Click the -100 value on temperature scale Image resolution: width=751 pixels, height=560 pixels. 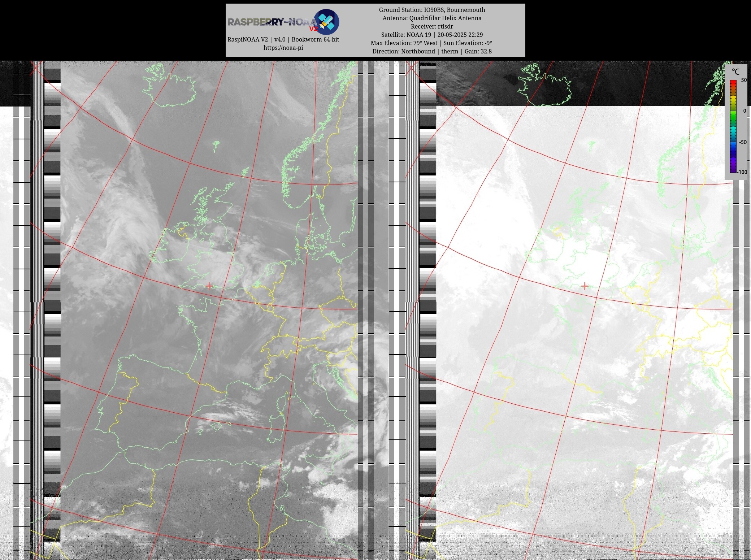742,172
